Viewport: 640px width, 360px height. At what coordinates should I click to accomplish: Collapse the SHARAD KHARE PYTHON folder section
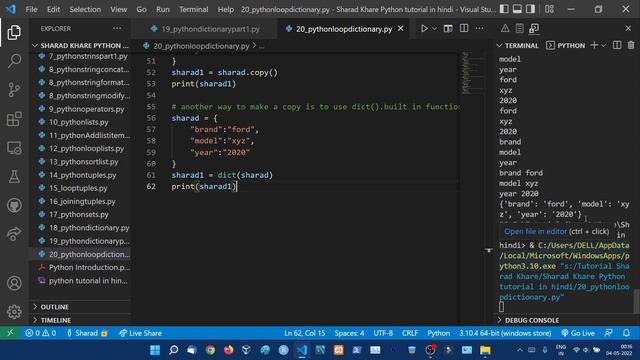click(81, 45)
